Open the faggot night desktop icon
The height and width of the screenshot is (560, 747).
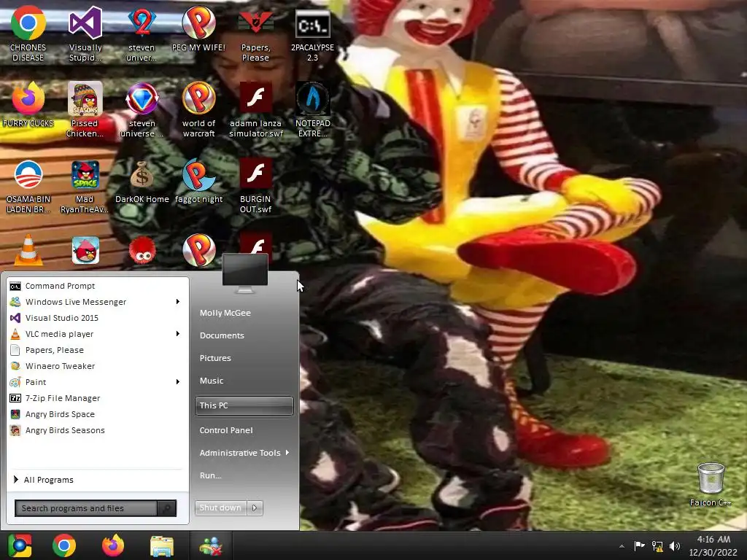198,182
